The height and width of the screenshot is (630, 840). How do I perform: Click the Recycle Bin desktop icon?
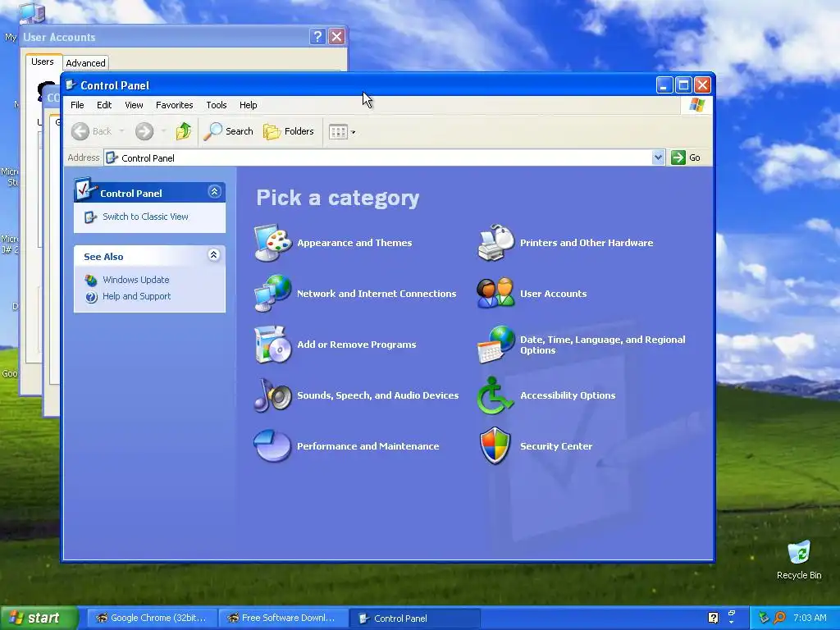point(799,560)
